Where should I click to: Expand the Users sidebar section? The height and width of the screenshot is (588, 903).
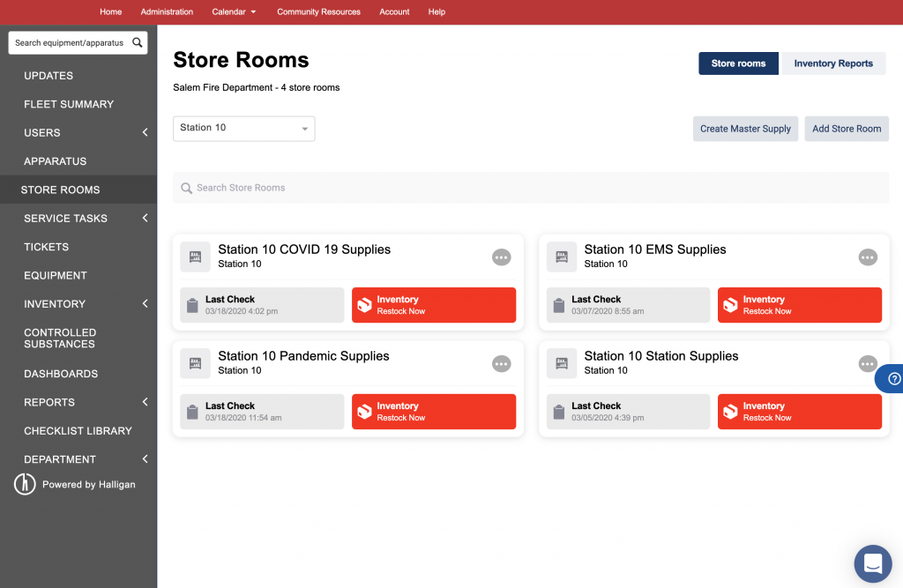pos(145,133)
